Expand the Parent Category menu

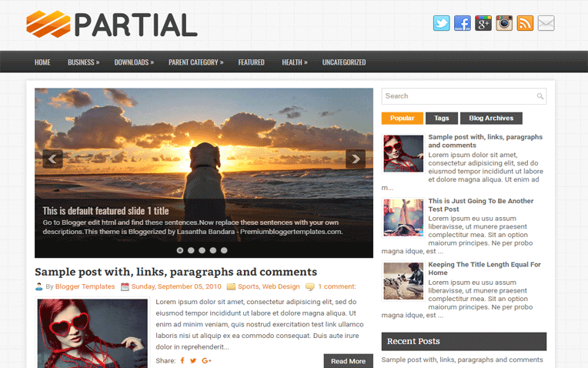195,62
